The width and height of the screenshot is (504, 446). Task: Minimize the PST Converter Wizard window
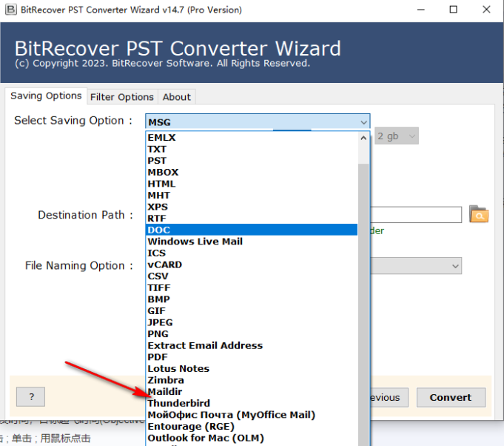(x=421, y=10)
